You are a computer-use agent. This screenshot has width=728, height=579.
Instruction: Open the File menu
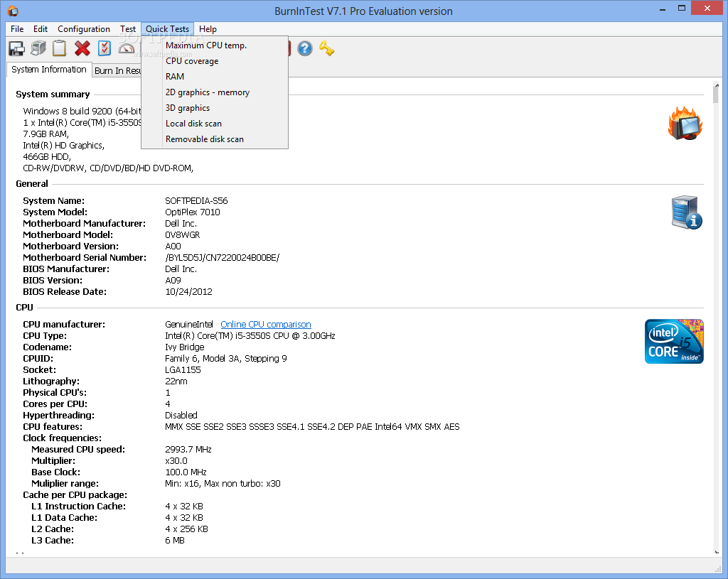[17, 28]
